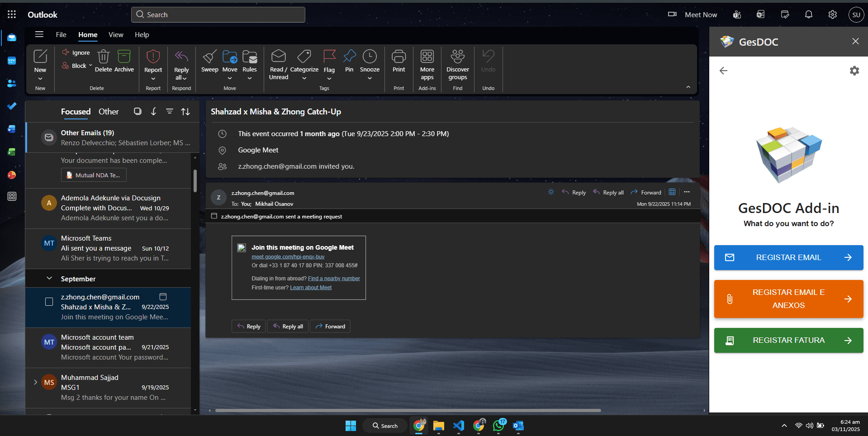Open the Help tab
Screen dimensions: 868x436
[x=142, y=35]
